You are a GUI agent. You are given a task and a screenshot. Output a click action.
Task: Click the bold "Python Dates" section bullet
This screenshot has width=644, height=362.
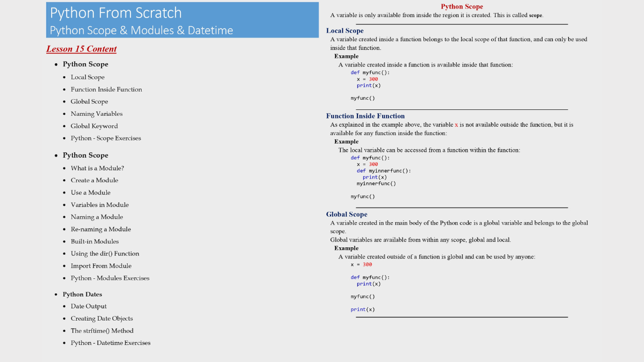click(82, 294)
